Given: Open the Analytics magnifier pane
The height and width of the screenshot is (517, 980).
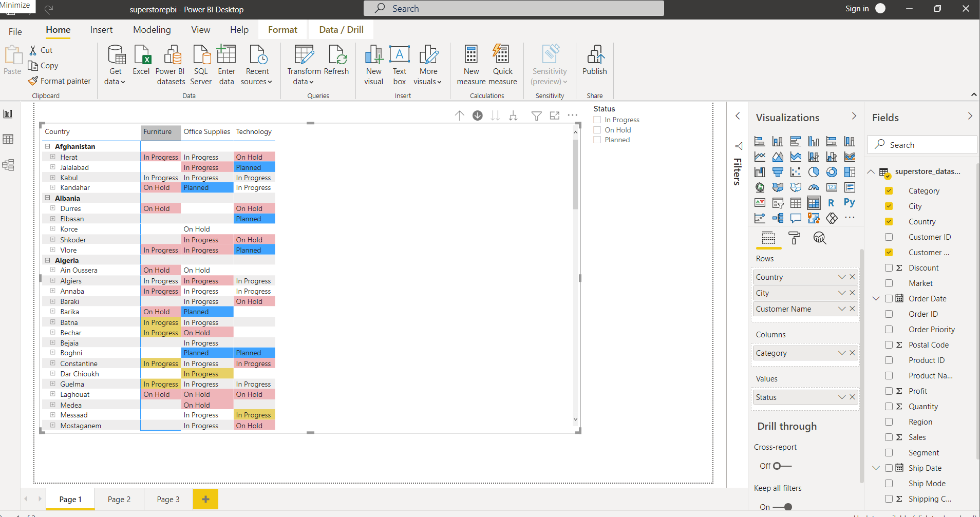Looking at the screenshot, I should (x=820, y=238).
